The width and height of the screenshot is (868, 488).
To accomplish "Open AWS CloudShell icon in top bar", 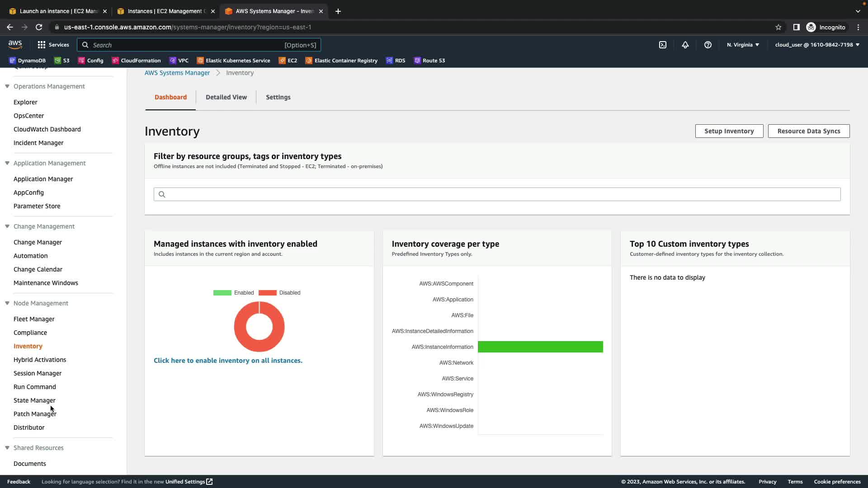I will click(663, 45).
